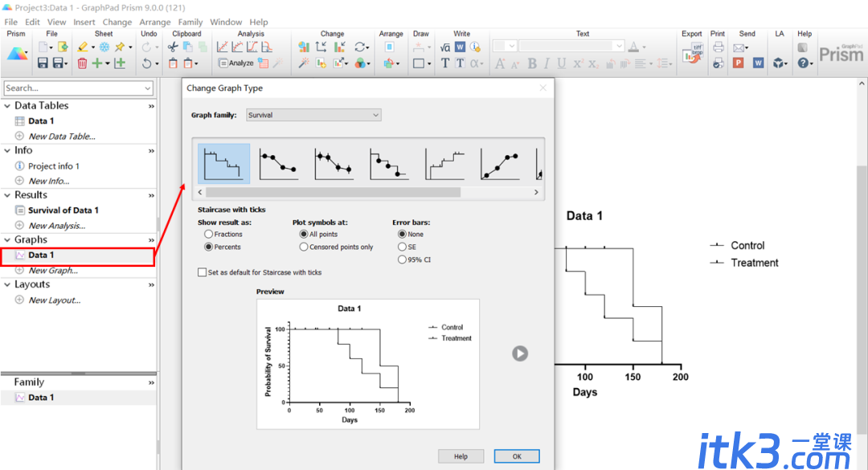Viewport: 868px width, 470px height.
Task: Click the green New sheet plus icon
Action: click(x=97, y=63)
